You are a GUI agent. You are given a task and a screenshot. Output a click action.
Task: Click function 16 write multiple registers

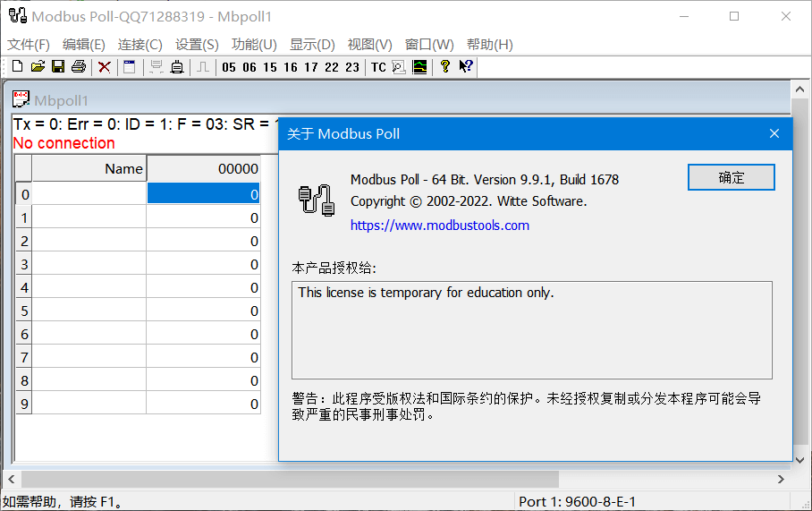pos(291,67)
